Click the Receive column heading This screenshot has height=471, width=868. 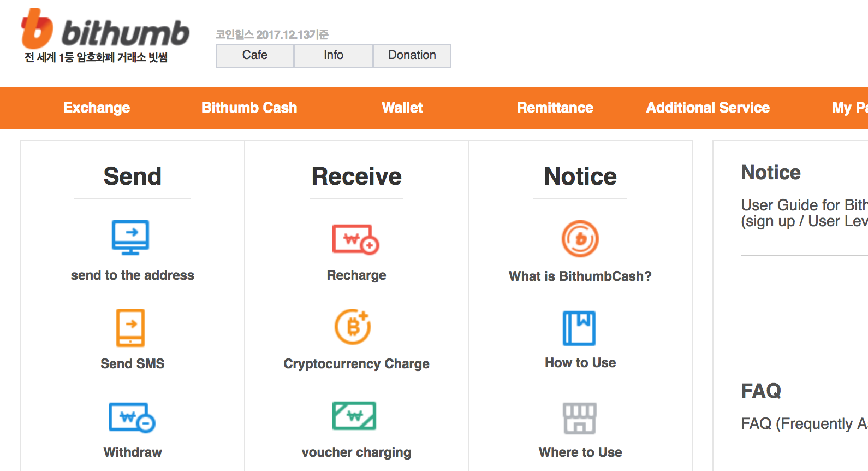356,176
